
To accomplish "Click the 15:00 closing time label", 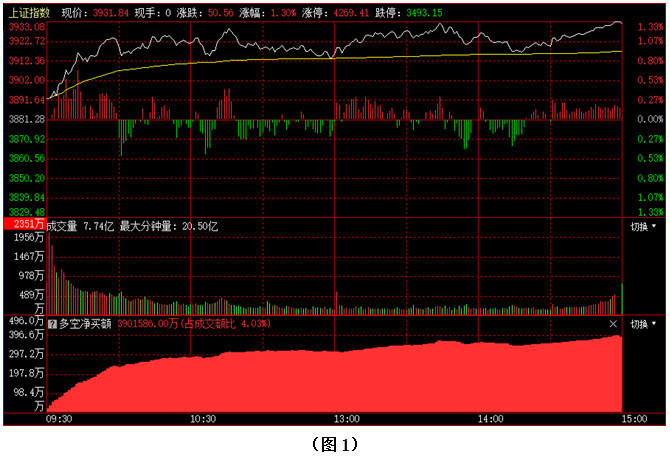I will coord(633,421).
